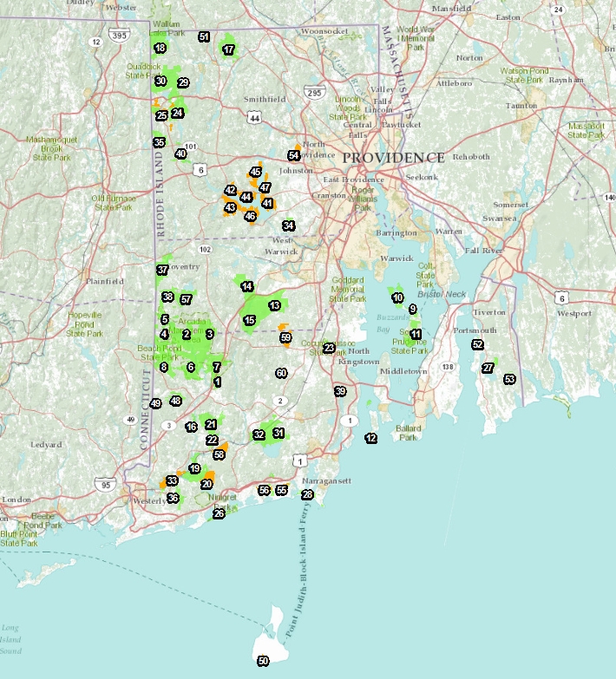This screenshot has height=679, width=616.
Task: Click map marker number 4
Action: pyautogui.click(x=164, y=335)
